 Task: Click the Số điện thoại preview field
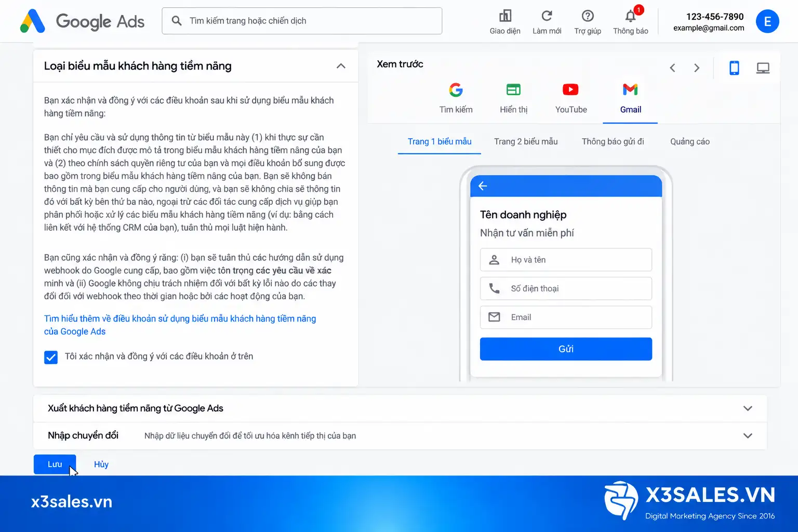pyautogui.click(x=566, y=288)
